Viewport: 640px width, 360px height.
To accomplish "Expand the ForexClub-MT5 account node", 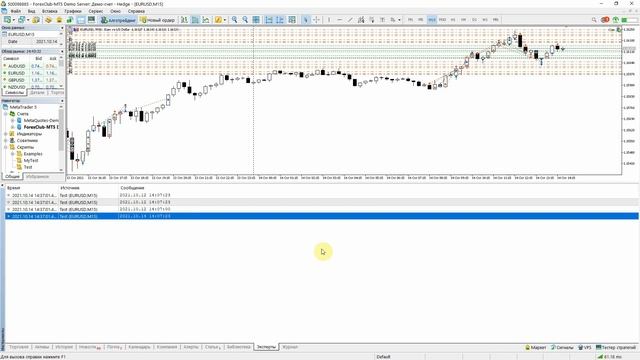I will pos(13,127).
